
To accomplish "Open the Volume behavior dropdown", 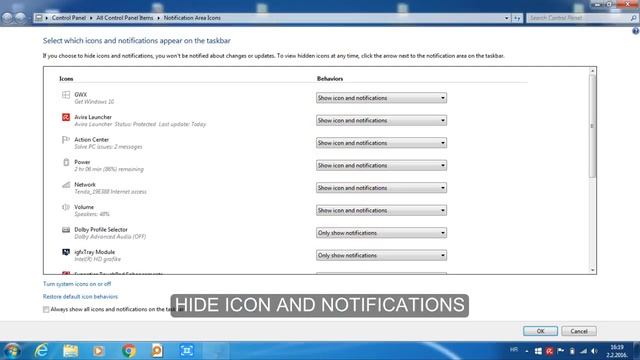I will pos(381,210).
